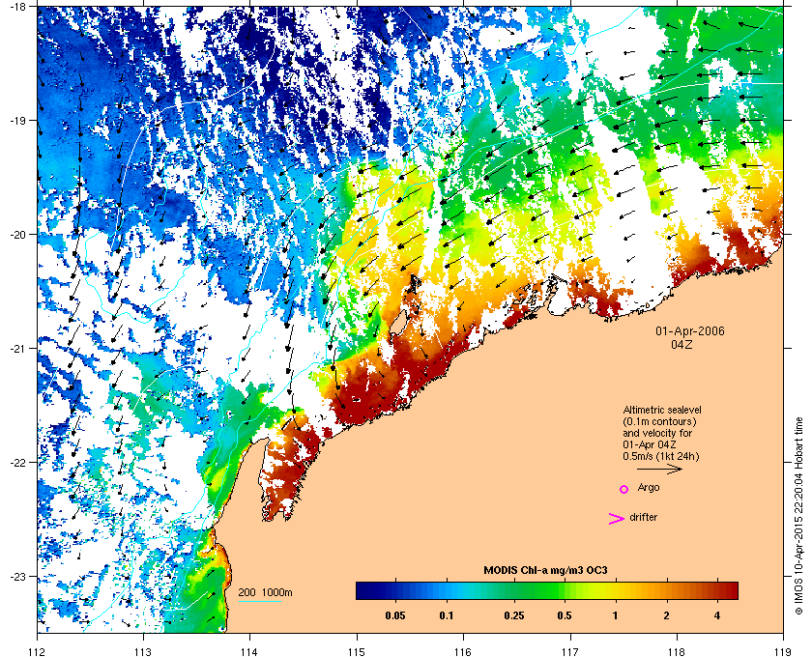The width and height of the screenshot is (812, 657).
Task: Click the colorbar value label 0.5
Action: click(x=565, y=616)
